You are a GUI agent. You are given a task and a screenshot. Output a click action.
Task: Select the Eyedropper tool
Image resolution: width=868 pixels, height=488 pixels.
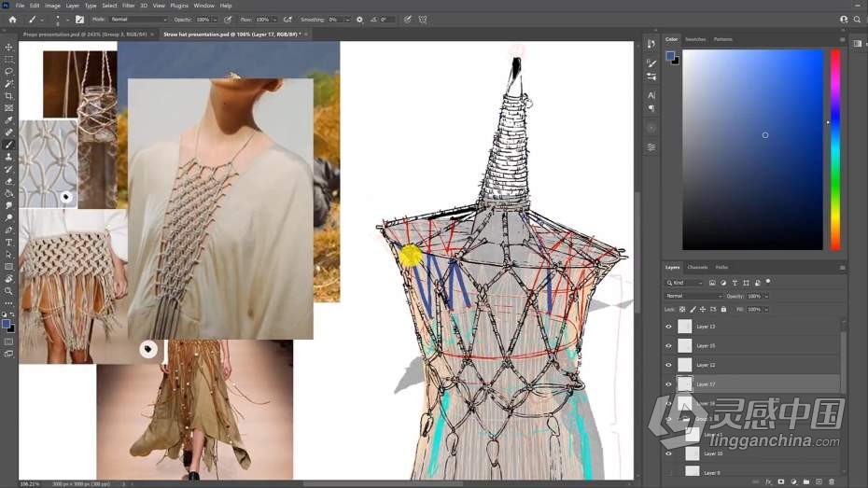(9, 120)
